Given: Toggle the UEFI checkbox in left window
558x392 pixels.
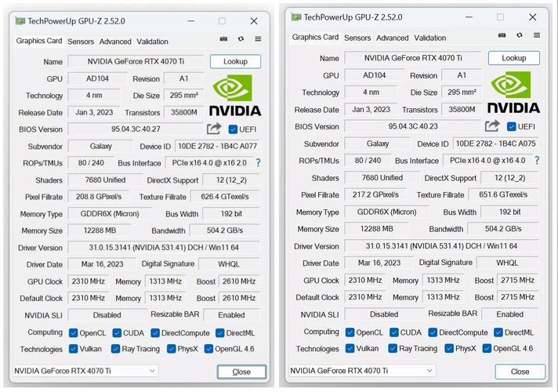Looking at the screenshot, I should 233,129.
